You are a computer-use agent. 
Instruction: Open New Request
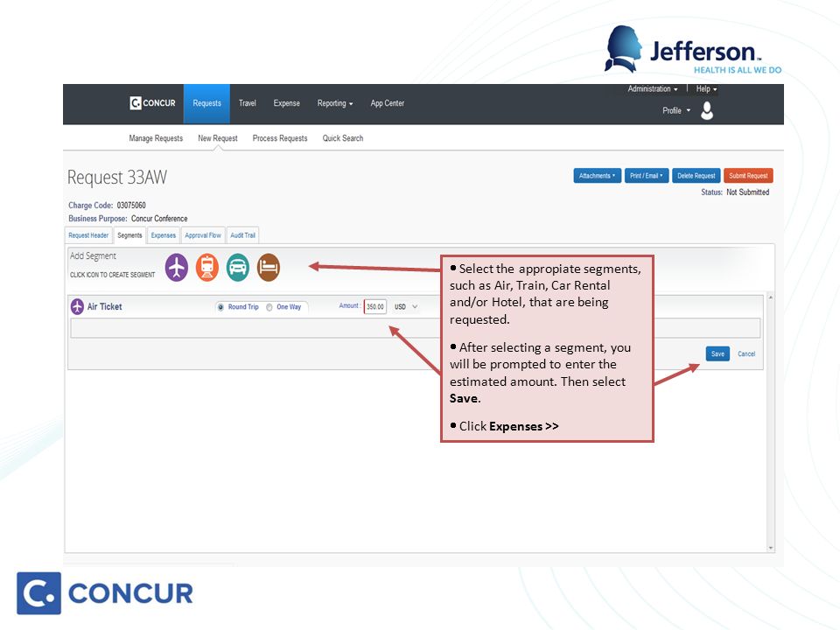(218, 138)
